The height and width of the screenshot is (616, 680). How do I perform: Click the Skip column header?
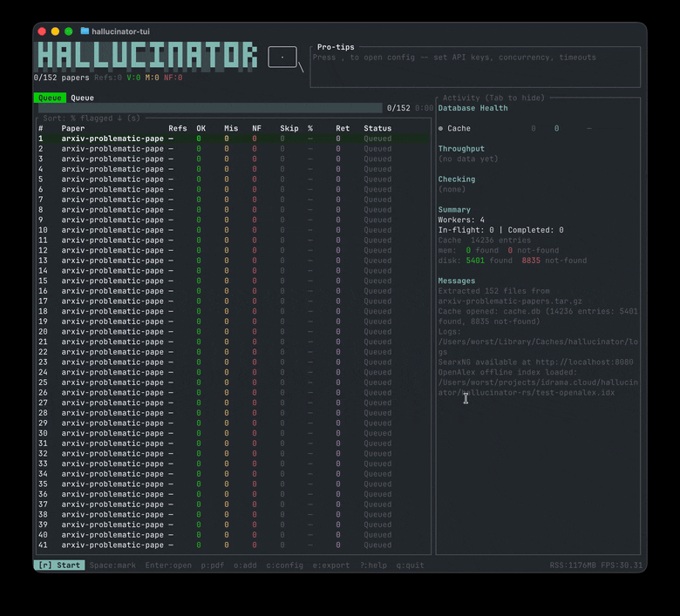point(289,128)
